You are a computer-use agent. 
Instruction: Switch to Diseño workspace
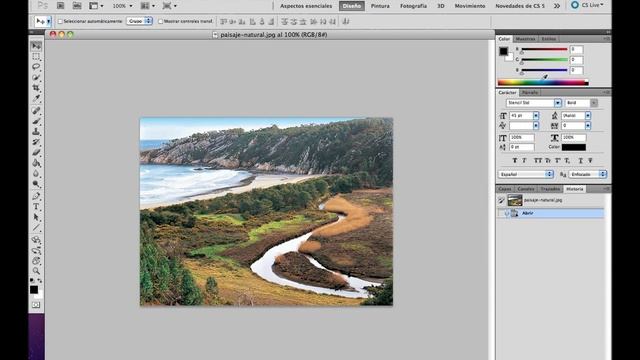352,6
